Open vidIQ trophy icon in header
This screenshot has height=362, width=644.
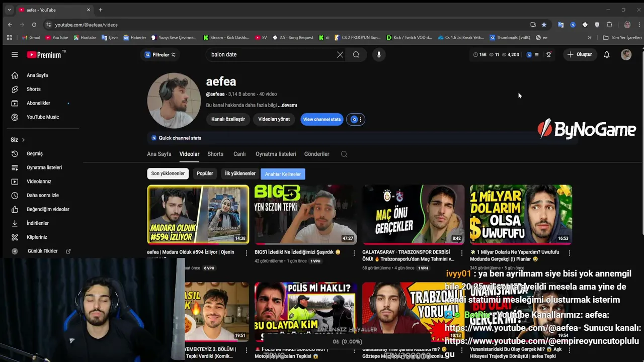click(x=548, y=55)
